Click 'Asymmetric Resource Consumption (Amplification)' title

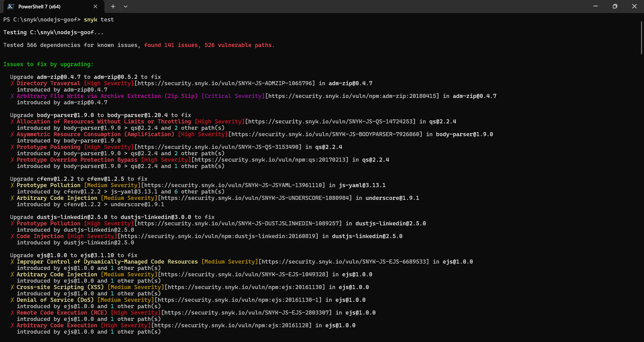pyautogui.click(x=96, y=134)
